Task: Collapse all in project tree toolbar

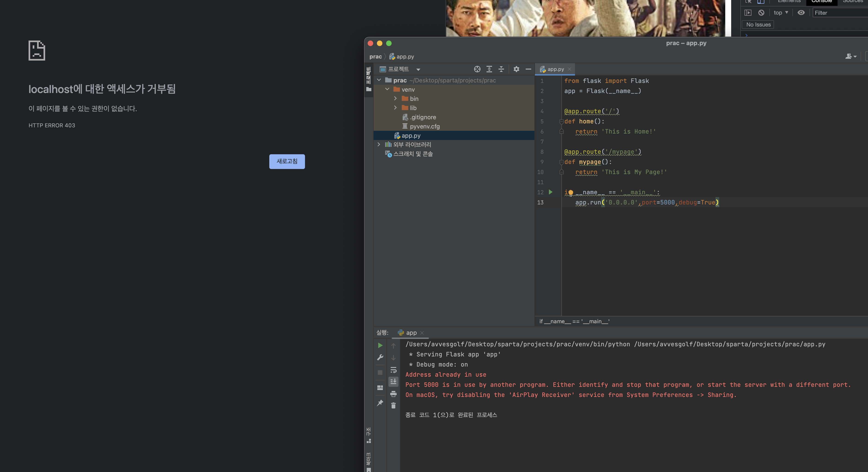Action: pos(501,69)
